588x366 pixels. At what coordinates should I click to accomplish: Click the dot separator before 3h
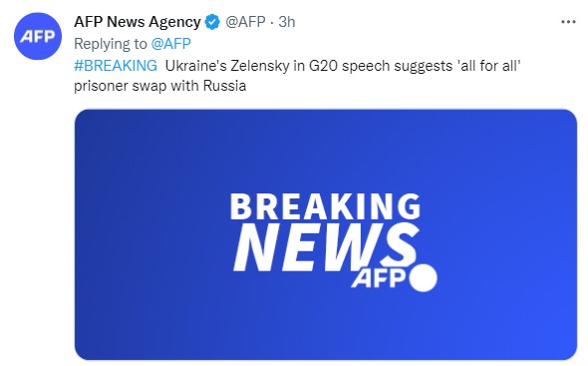(x=272, y=23)
